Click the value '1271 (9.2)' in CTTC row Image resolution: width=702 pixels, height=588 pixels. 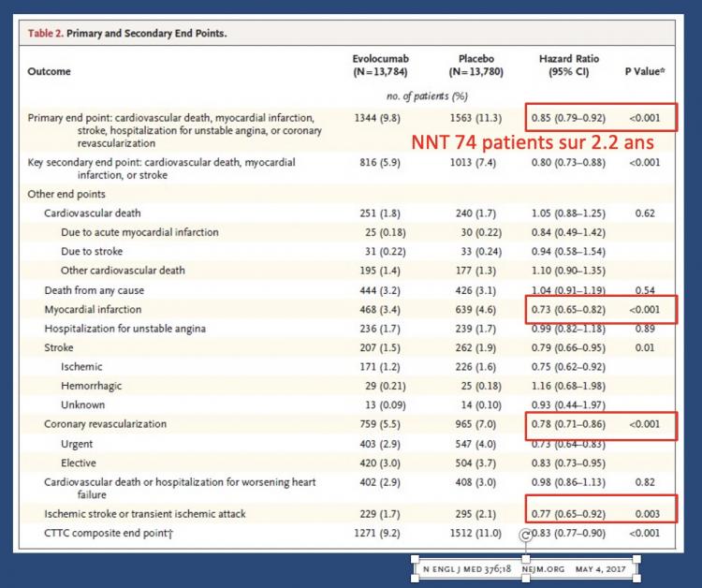point(377,534)
